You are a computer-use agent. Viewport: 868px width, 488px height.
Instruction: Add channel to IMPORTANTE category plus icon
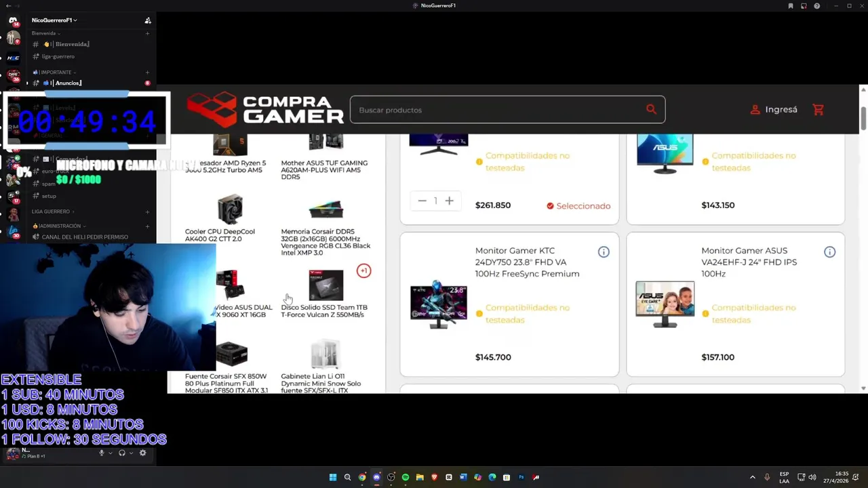(147, 72)
